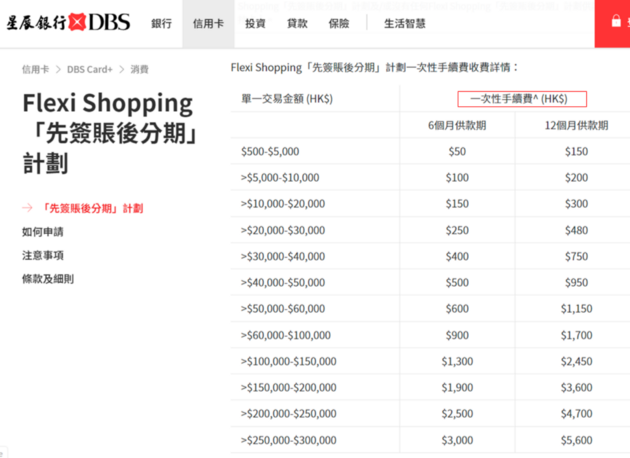630x458 pixels.
Task: Click the $1,900 fee cell
Action: [457, 387]
